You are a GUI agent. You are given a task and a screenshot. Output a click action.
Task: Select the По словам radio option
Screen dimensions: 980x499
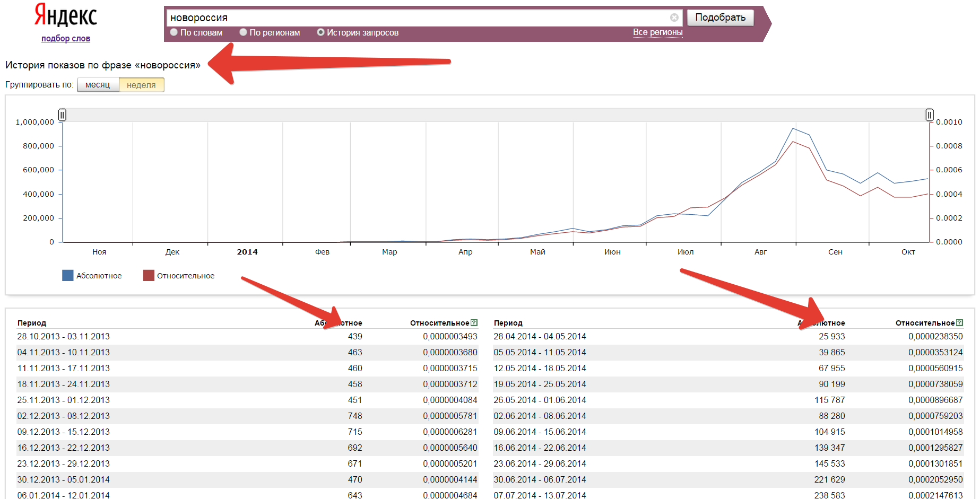tap(174, 32)
